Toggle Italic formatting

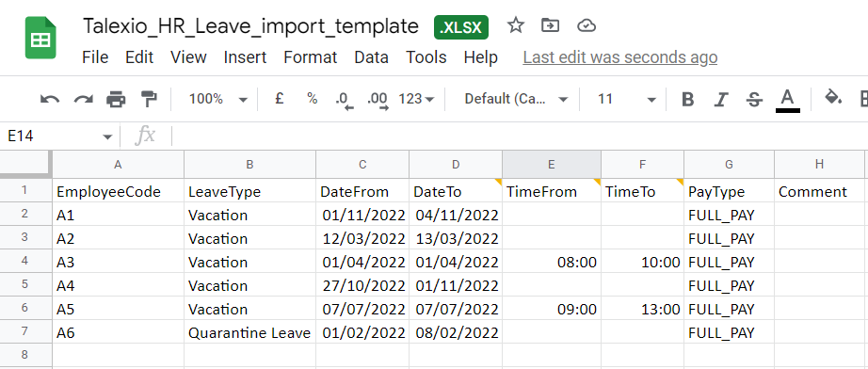[x=720, y=100]
